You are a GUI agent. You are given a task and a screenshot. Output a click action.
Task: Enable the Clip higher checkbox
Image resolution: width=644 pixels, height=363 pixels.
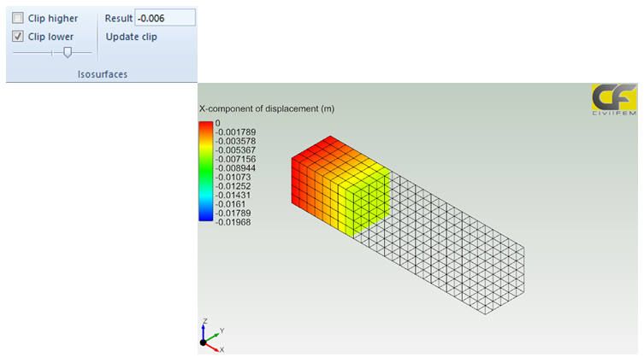point(18,18)
